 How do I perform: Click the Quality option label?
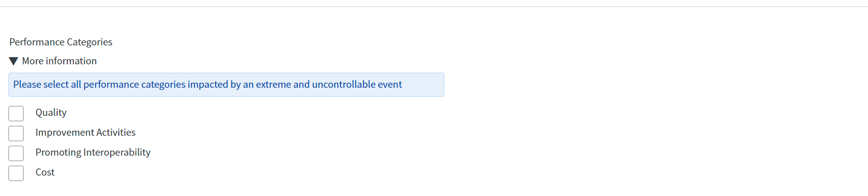click(x=51, y=112)
